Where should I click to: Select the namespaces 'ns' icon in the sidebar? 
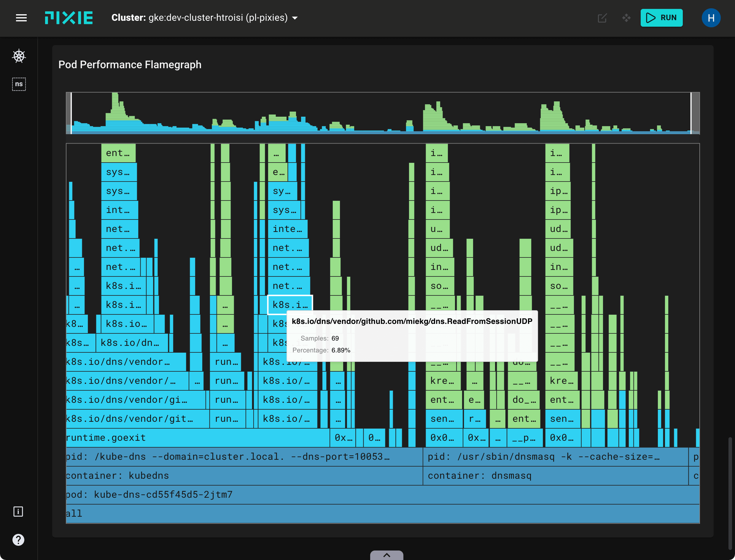19,84
